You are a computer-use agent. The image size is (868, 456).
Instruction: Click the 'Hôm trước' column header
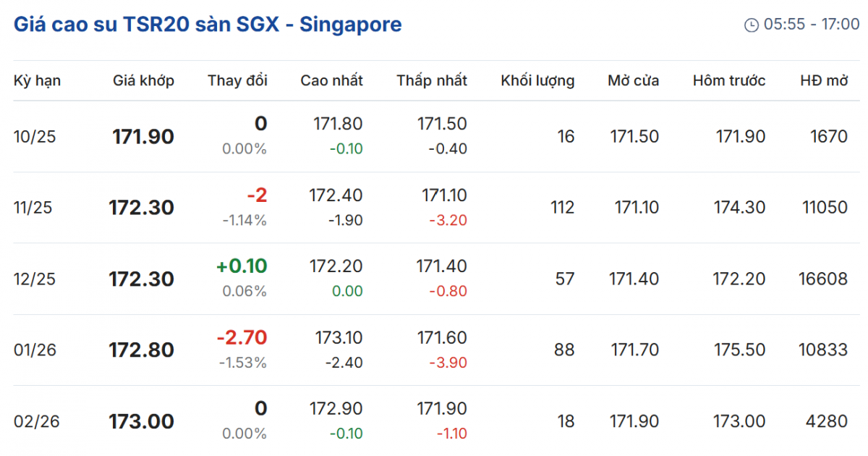(728, 80)
